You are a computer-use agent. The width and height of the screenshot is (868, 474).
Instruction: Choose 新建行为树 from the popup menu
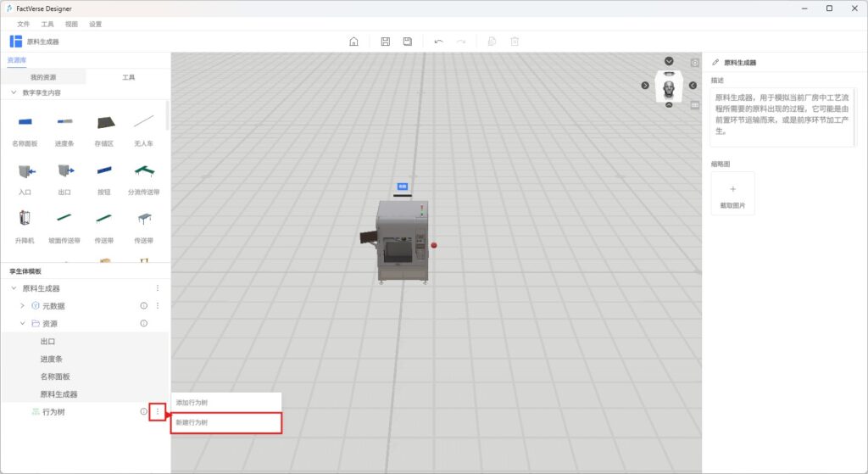225,422
